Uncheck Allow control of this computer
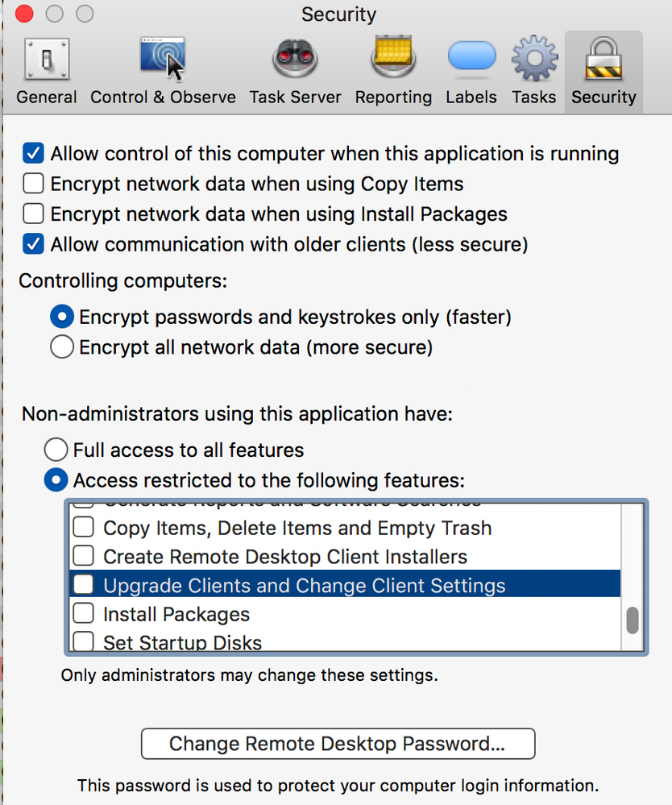 coord(33,153)
